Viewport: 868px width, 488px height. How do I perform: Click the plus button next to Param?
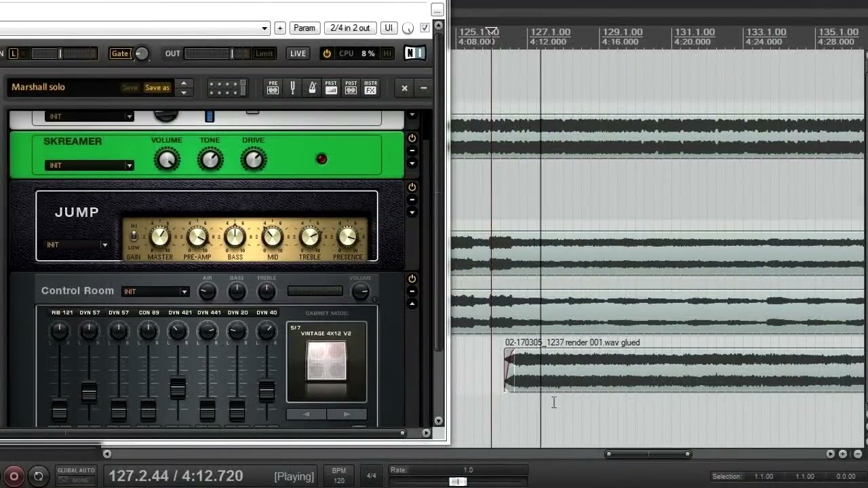pos(279,28)
